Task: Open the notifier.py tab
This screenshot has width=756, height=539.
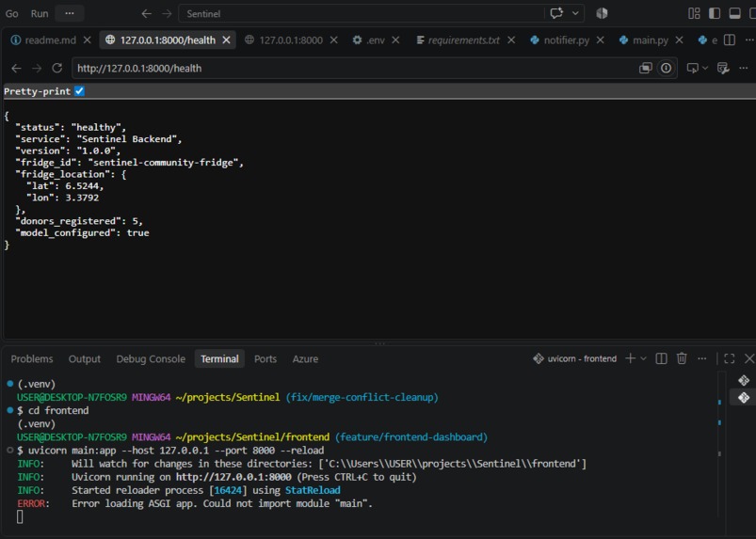Action: pos(560,40)
